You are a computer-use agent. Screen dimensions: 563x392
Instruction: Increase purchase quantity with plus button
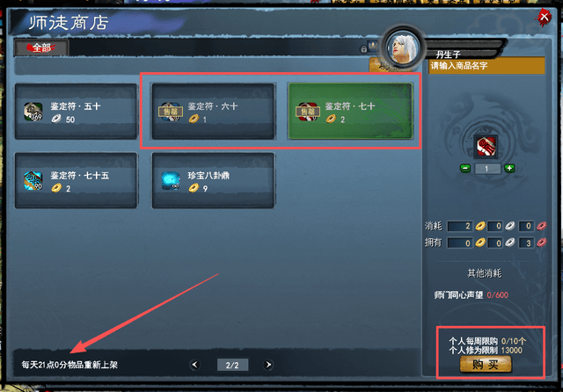[509, 168]
